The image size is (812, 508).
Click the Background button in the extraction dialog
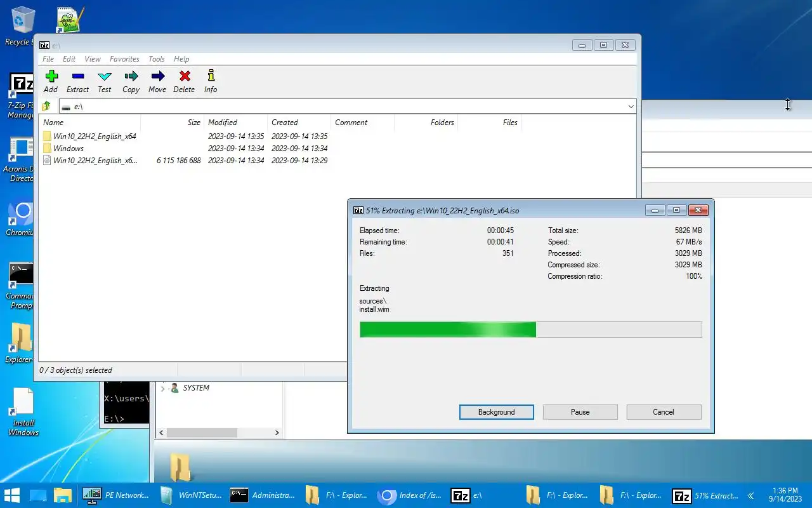(497, 412)
